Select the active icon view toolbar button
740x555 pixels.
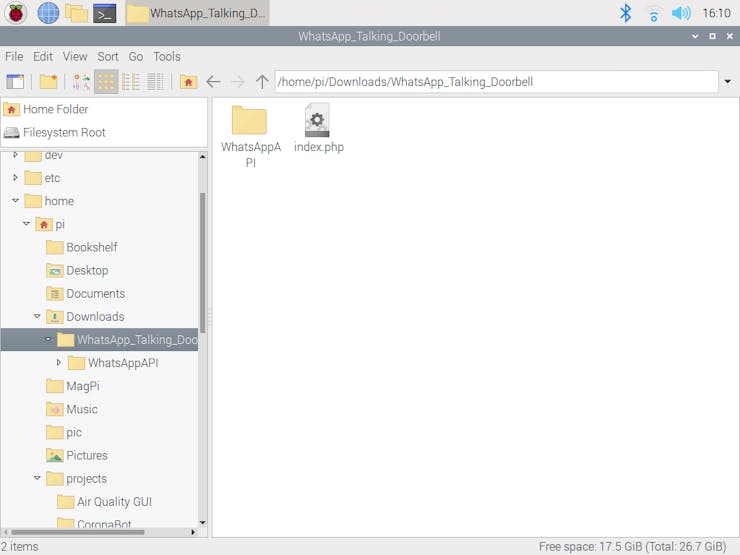point(106,82)
